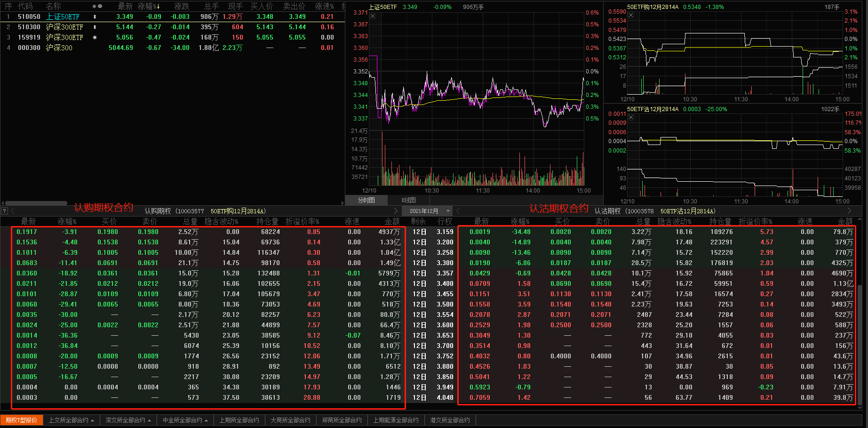Click the marker icon in 上证50ETF row
Image resolution: width=868 pixels, height=428 pixels.
tap(95, 16)
